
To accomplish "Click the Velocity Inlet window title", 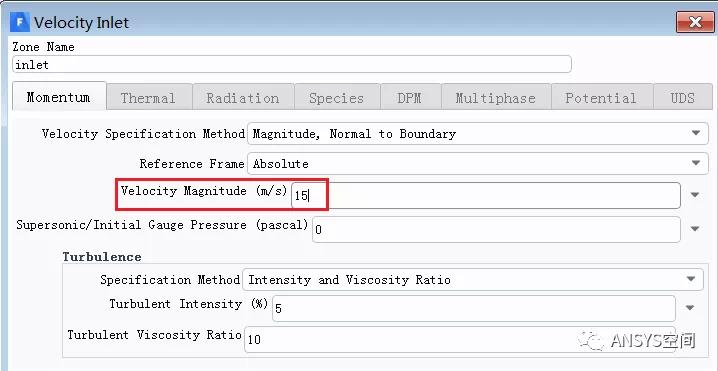I will (82, 22).
